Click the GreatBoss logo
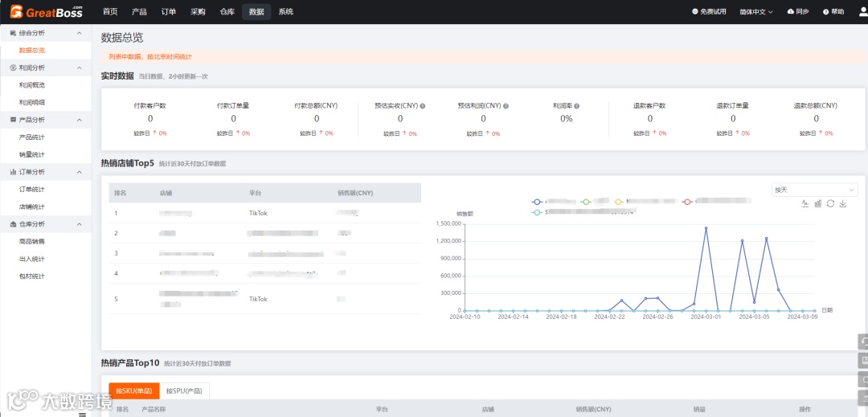The height and width of the screenshot is (417, 868). coord(46,11)
